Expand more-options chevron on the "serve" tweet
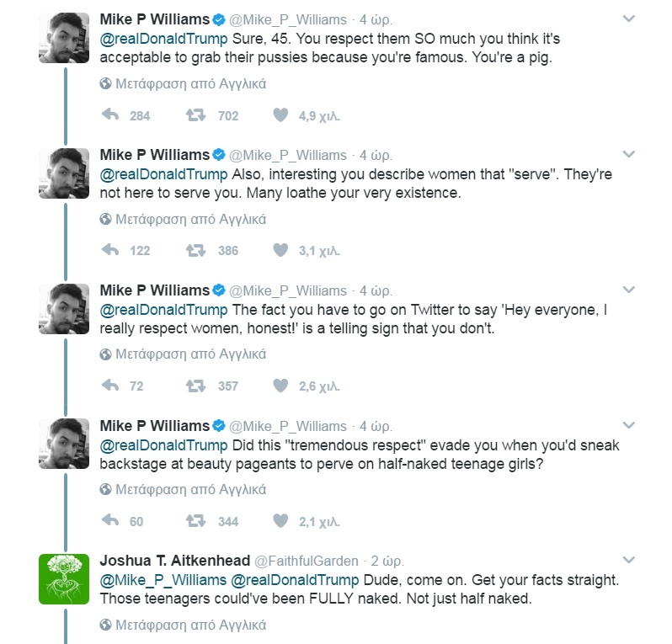 click(x=628, y=154)
